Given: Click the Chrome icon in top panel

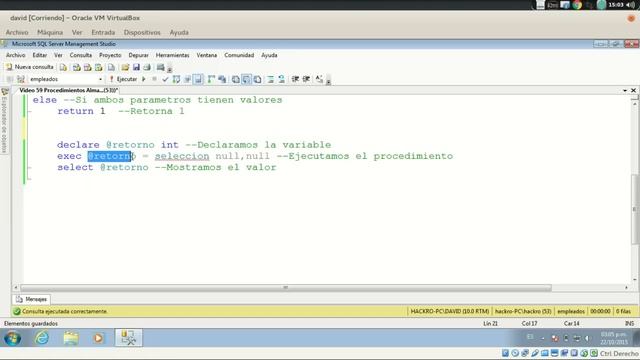Looking at the screenshot, I should pyautogui.click(x=577, y=5).
